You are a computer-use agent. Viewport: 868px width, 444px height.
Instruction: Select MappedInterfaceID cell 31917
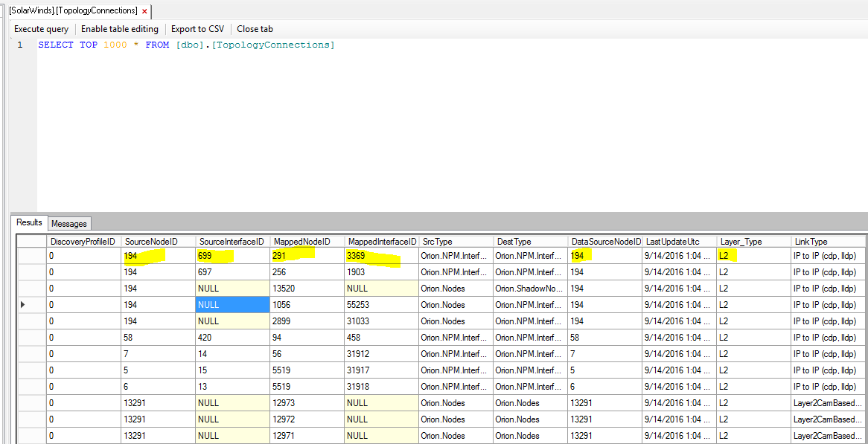point(382,370)
